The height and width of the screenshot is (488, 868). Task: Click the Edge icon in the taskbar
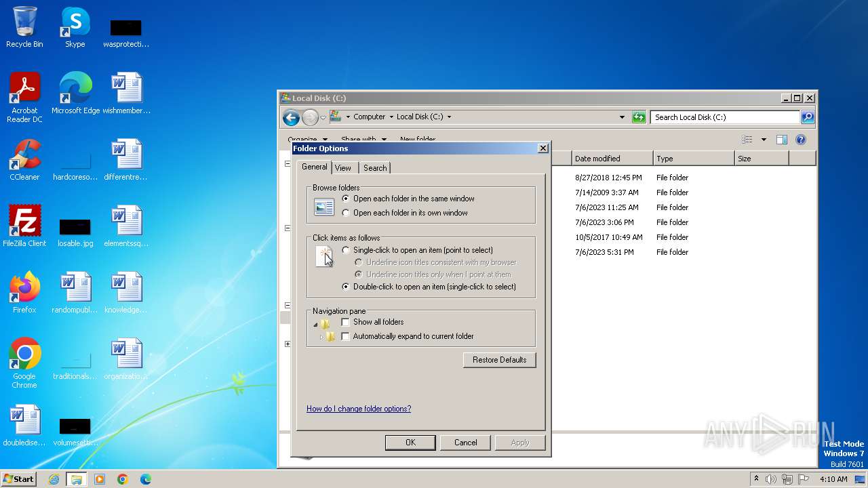pos(146,479)
